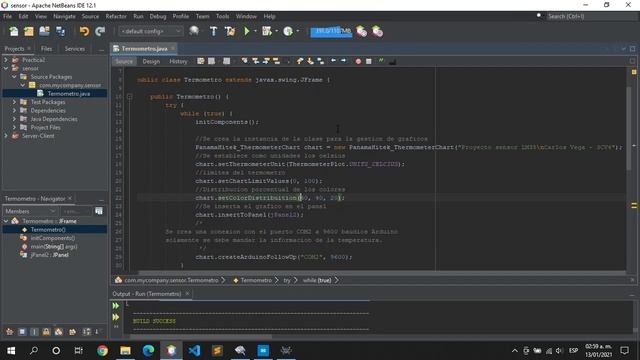Click the stop macro recording square icon

pyautogui.click(x=369, y=61)
